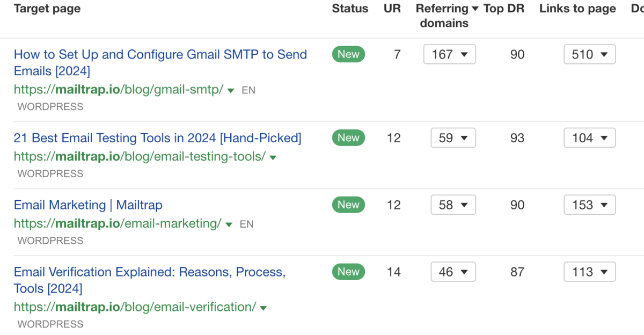Open the 59 referring domains dropdown
644x335 pixels.
[x=453, y=139]
